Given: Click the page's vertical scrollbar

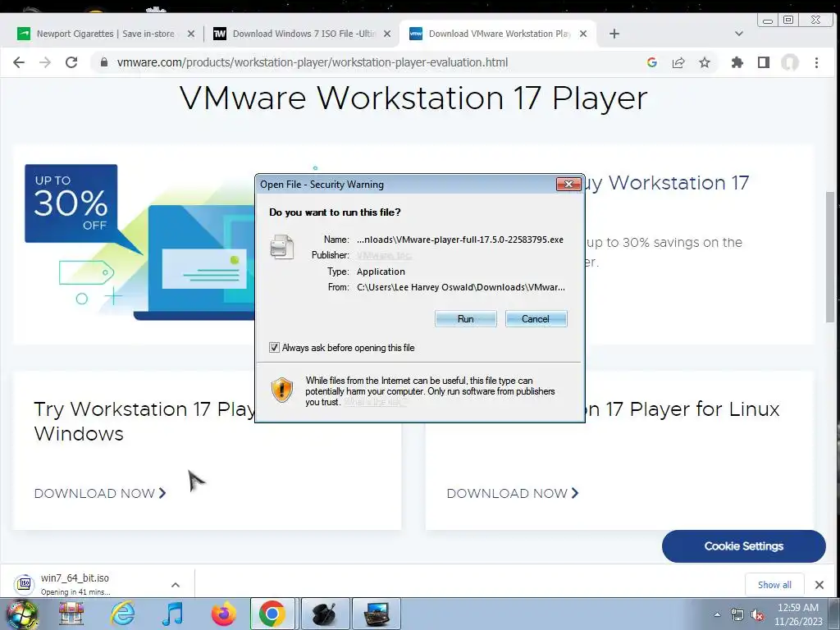Looking at the screenshot, I should click(x=831, y=257).
